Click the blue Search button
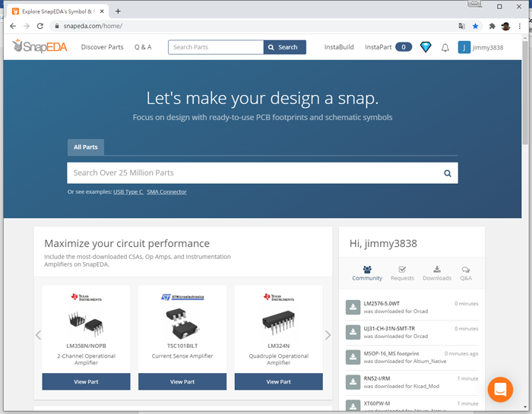 click(285, 47)
